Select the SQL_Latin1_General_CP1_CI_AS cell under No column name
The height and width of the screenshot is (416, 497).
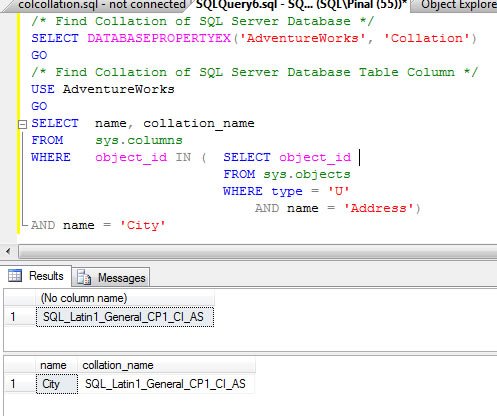[x=125, y=317]
